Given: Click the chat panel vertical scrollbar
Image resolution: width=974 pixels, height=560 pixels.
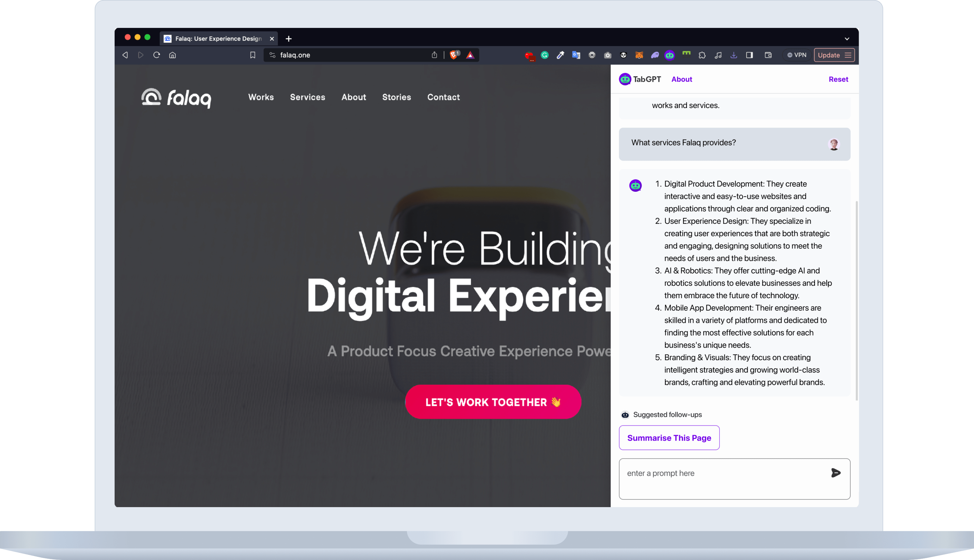Looking at the screenshot, I should 856,300.
